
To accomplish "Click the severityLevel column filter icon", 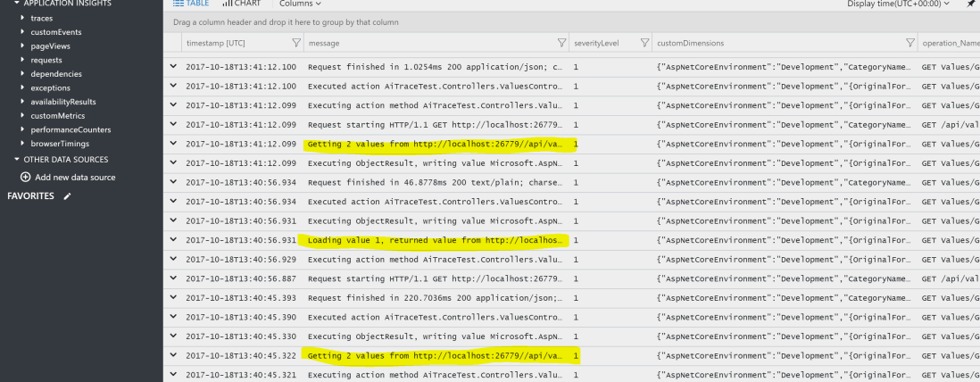I will pos(644,43).
